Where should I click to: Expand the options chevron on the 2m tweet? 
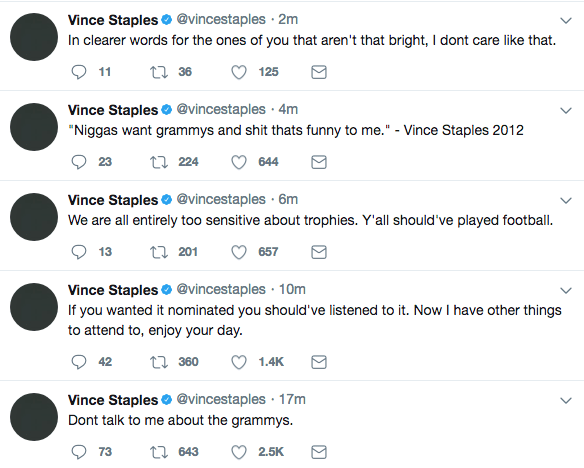pos(566,20)
